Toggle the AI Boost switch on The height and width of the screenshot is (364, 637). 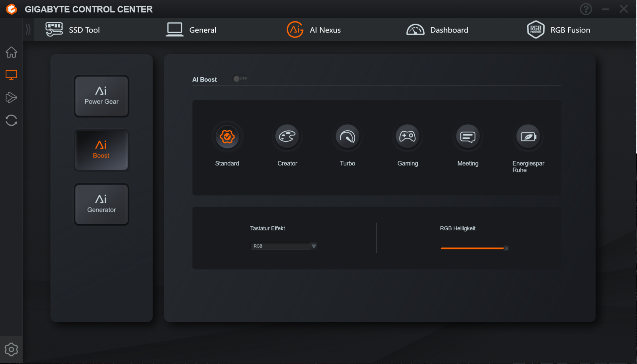click(240, 79)
